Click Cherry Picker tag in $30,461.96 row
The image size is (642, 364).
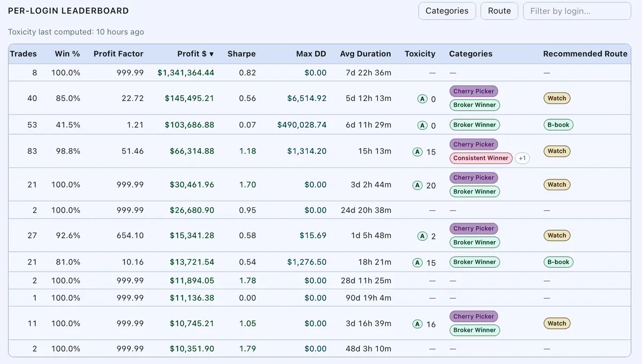pos(473,177)
